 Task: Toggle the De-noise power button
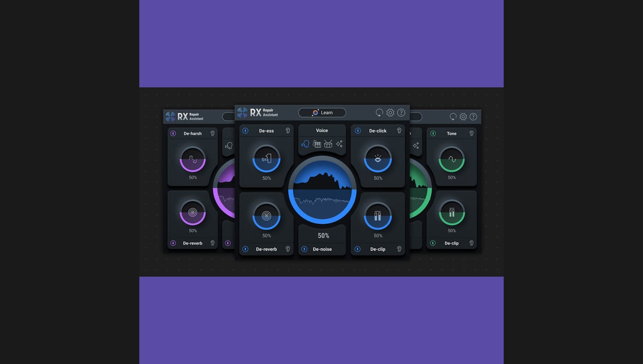point(304,249)
